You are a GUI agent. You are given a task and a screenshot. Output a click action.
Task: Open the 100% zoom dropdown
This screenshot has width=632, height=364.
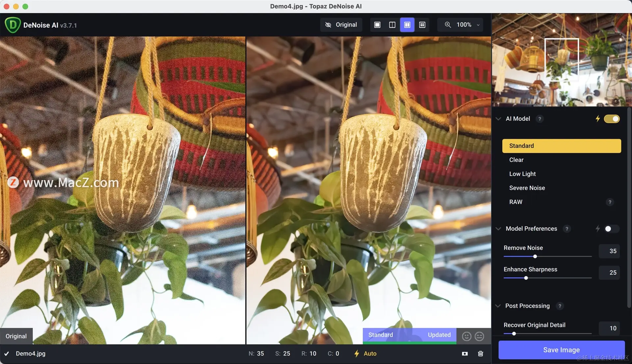click(x=463, y=25)
